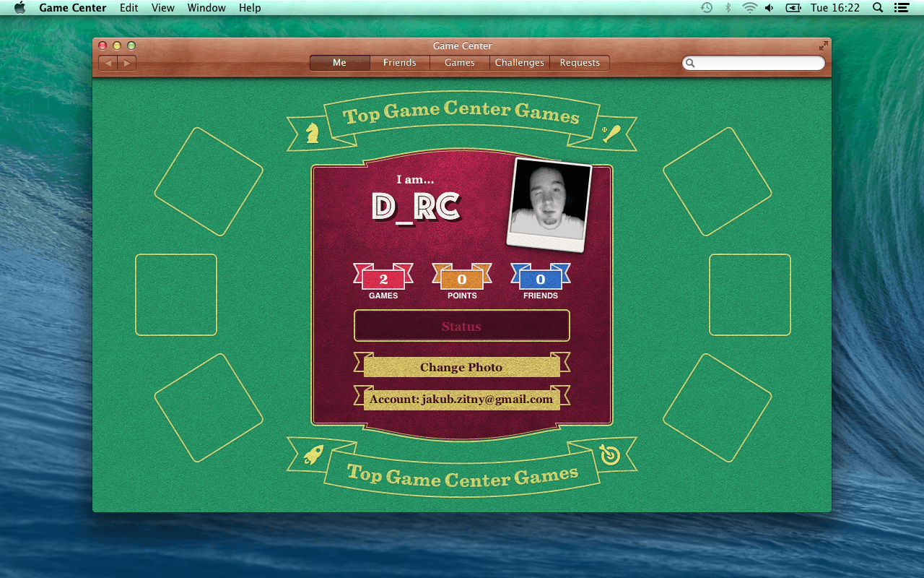This screenshot has height=578, width=924.
Task: Click the Change Photo button
Action: (x=462, y=366)
